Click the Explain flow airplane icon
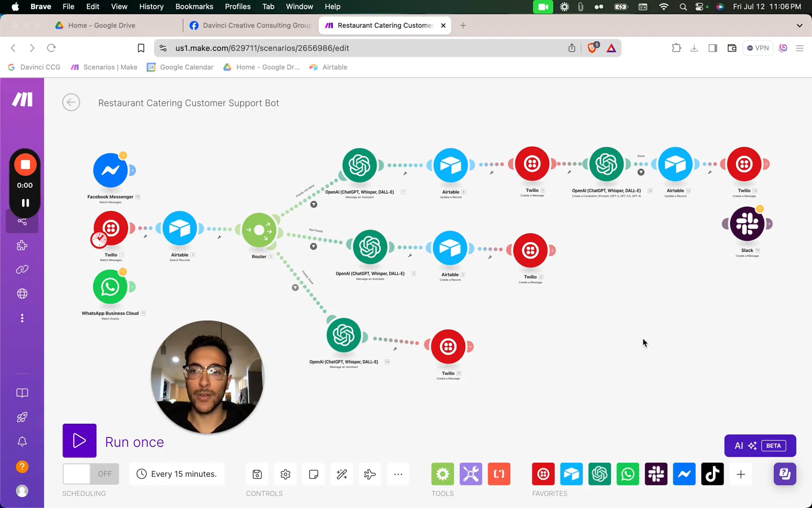The width and height of the screenshot is (812, 508). (x=370, y=474)
